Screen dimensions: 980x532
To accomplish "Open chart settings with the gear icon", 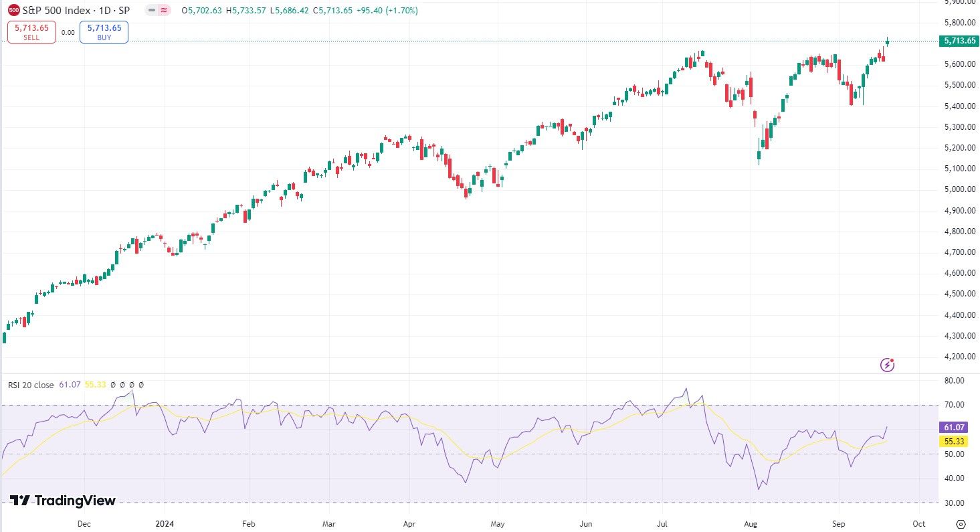I will [x=963, y=525].
